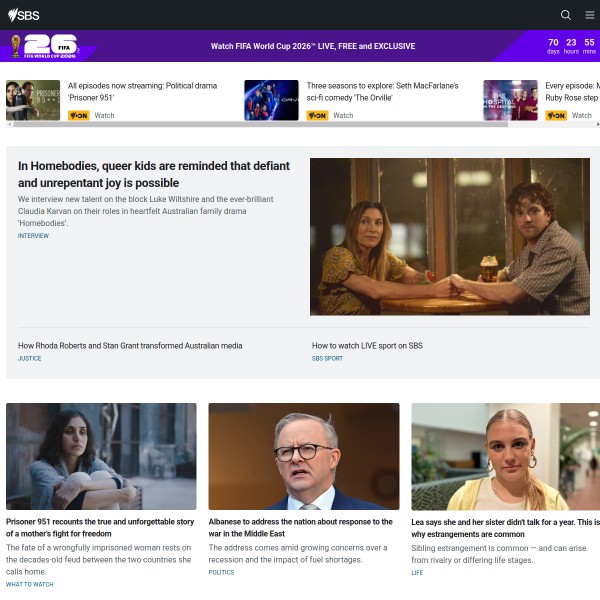
Task: Open the Prisoner 951 streaming thumbnail
Action: (33, 100)
